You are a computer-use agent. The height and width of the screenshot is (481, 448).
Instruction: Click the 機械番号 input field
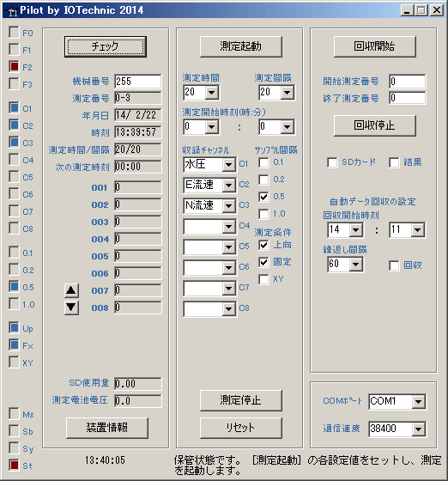[x=138, y=82]
